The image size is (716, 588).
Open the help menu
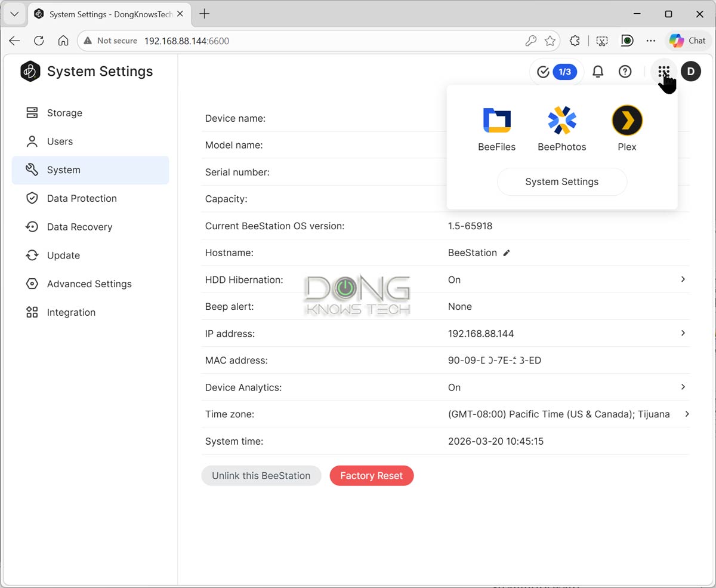tap(625, 71)
